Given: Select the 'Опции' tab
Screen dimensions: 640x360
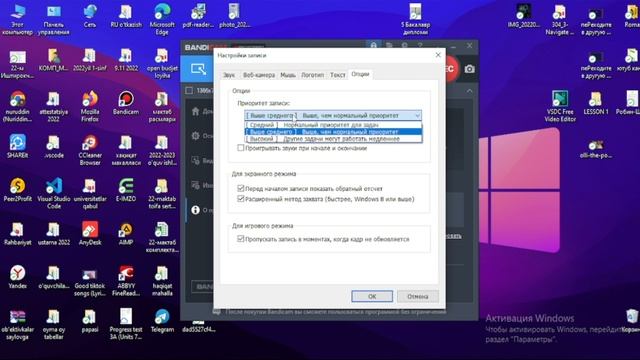Looking at the screenshot, I should [x=360, y=74].
